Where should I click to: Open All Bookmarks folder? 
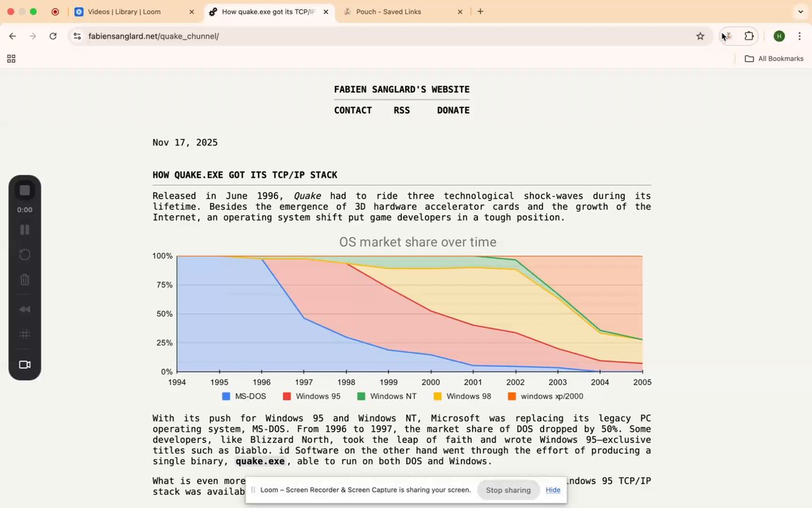[774, 59]
